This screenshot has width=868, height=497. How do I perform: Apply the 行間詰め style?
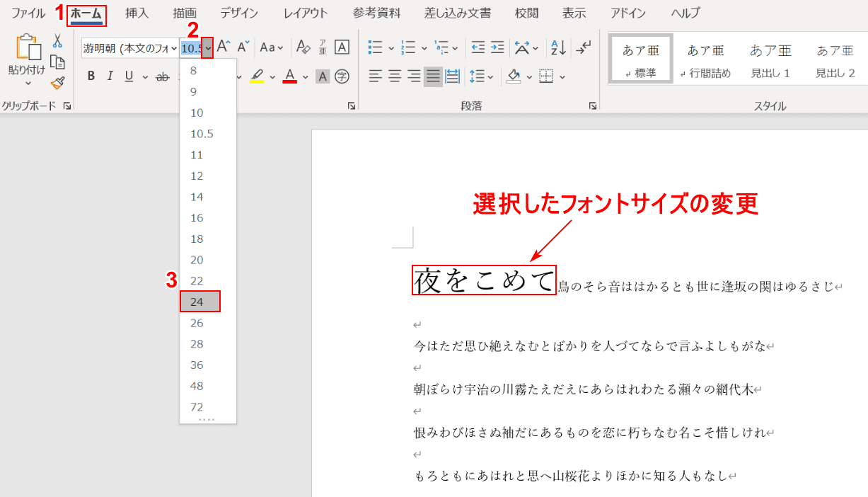705,59
